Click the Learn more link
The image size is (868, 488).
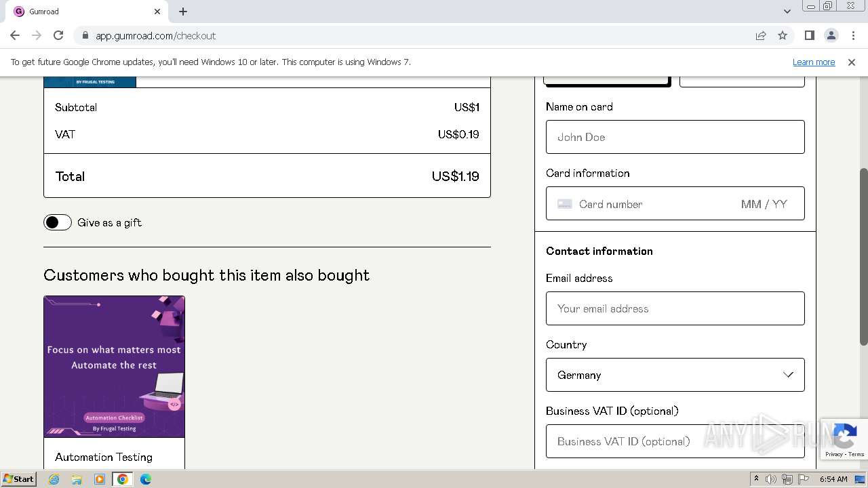coord(813,62)
